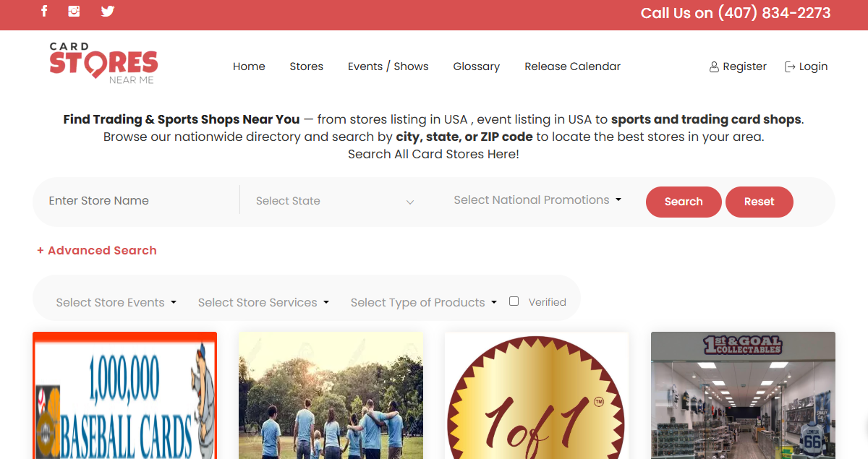Image resolution: width=868 pixels, height=459 pixels.
Task: Enable the Verified stores checkbox
Action: click(x=514, y=300)
